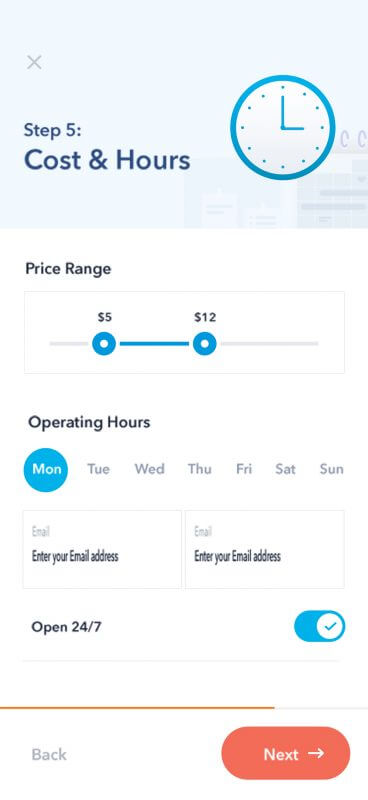Click the blue clock illustration
This screenshot has height=800, width=368.
click(x=283, y=128)
